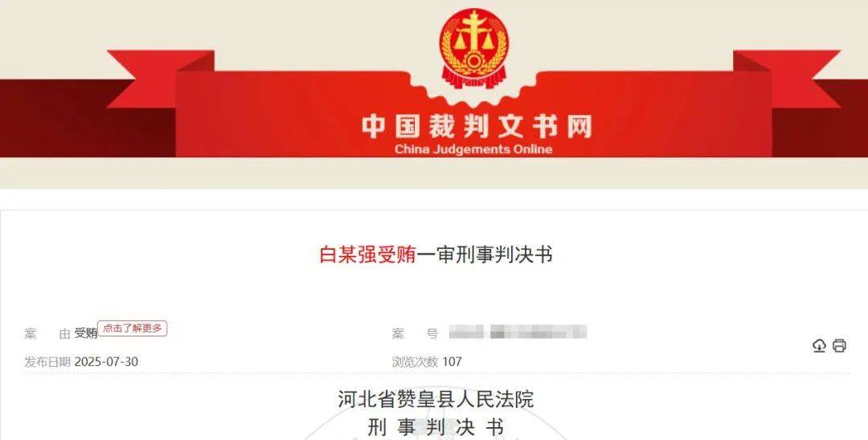Click the 浏览次数 label

pyautogui.click(x=416, y=362)
